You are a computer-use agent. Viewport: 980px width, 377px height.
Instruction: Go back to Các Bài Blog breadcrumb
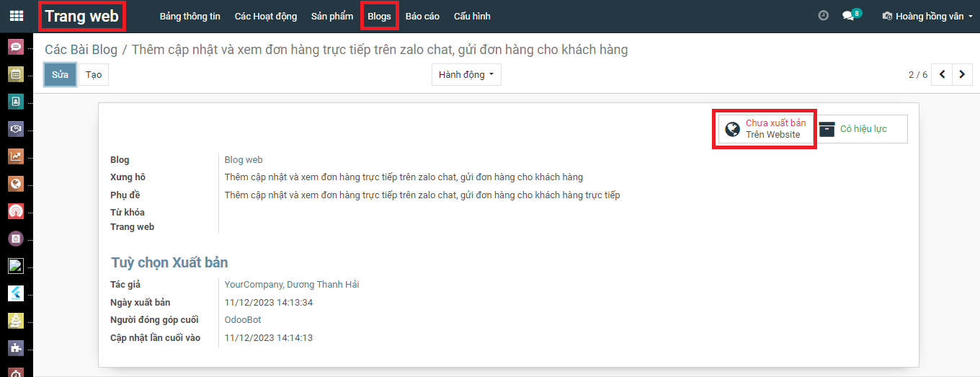click(81, 50)
